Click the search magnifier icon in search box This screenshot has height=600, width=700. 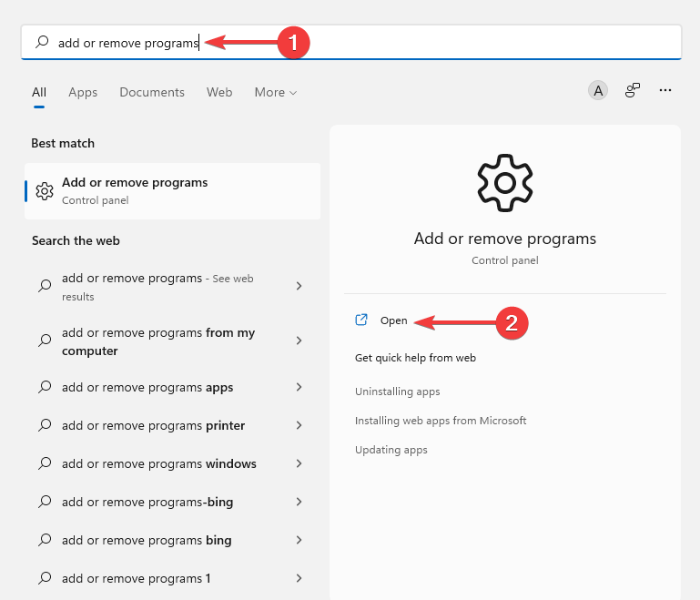coord(42,43)
